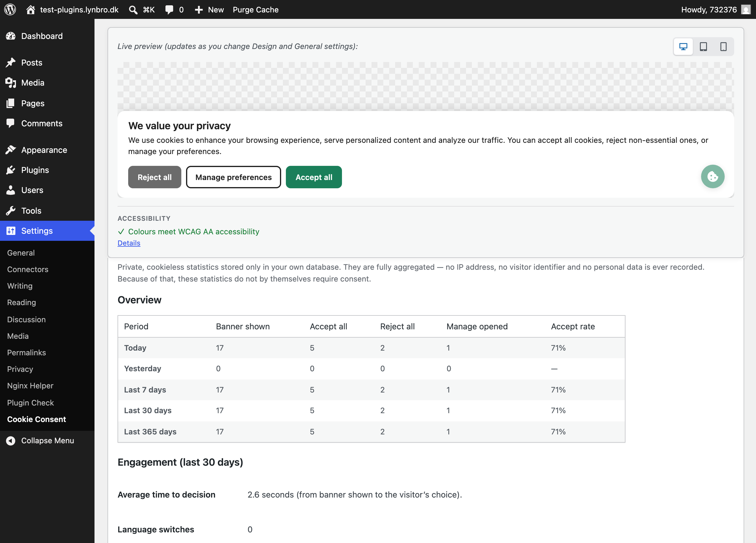
Task: Click the Media library icon
Action: coord(11,83)
